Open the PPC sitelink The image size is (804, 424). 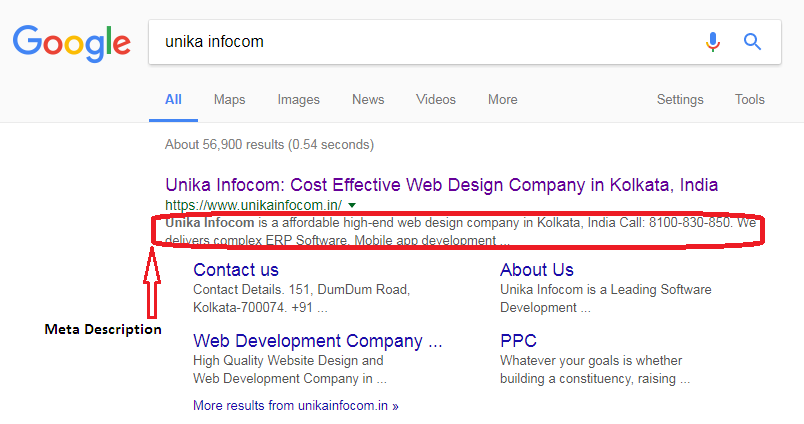coord(518,341)
